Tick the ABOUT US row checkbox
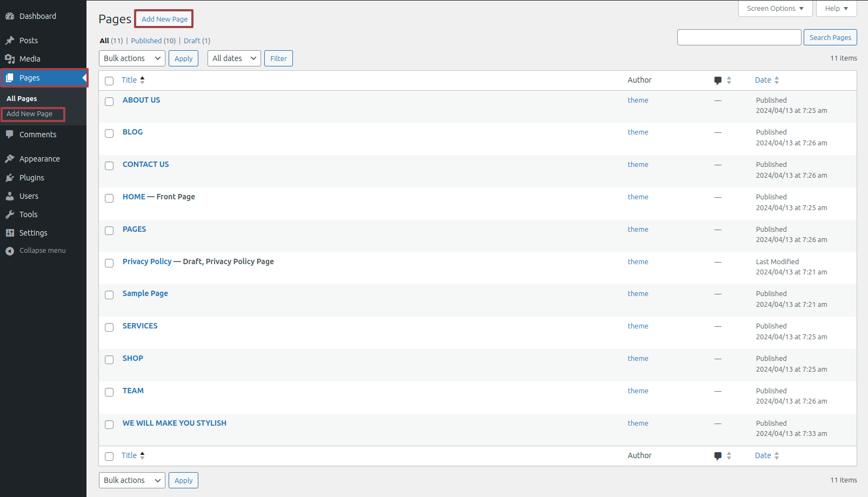The width and height of the screenshot is (868, 497). (109, 102)
